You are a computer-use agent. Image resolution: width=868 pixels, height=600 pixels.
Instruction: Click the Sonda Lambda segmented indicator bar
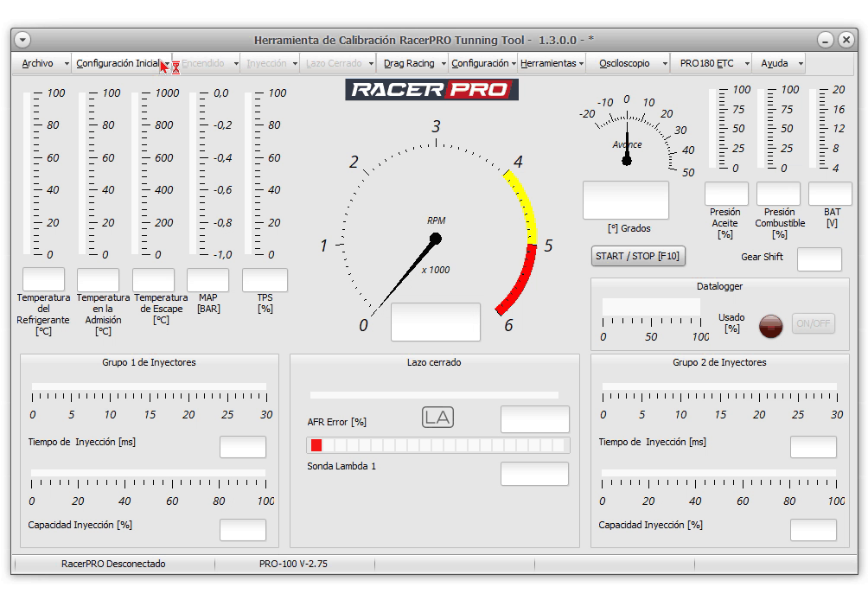pyautogui.click(x=437, y=445)
